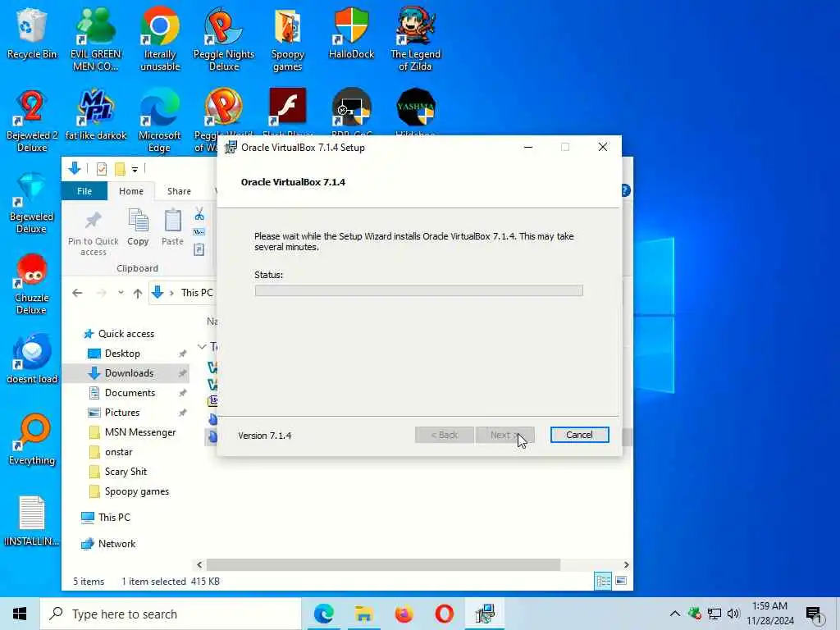This screenshot has width=840, height=630.
Task: Open Opera from the taskbar
Action: point(444,614)
